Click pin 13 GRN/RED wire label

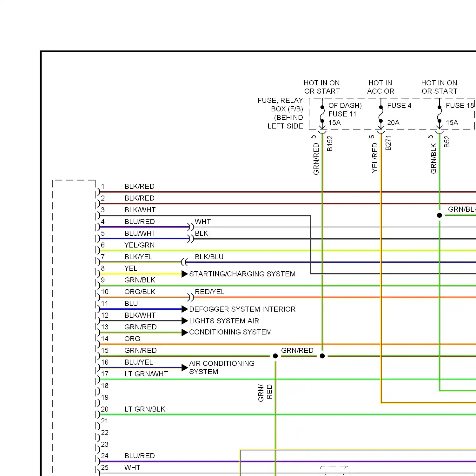coord(141,327)
